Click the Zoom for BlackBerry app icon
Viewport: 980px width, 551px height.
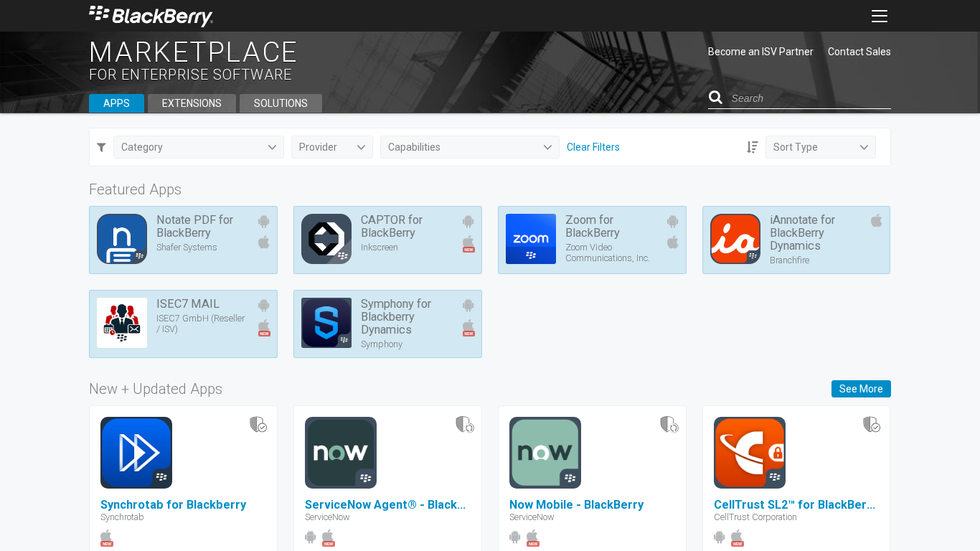(530, 239)
